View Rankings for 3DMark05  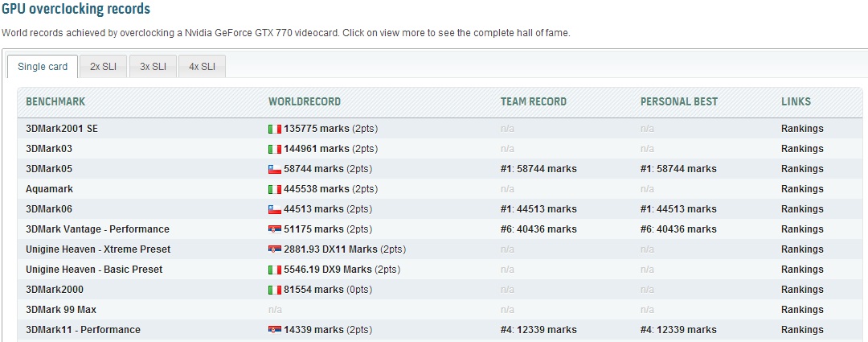tap(802, 168)
